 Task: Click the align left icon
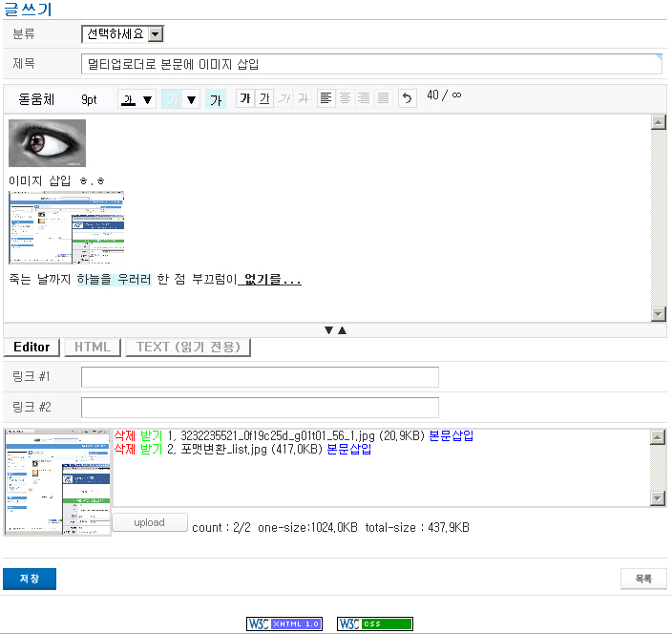click(x=326, y=98)
